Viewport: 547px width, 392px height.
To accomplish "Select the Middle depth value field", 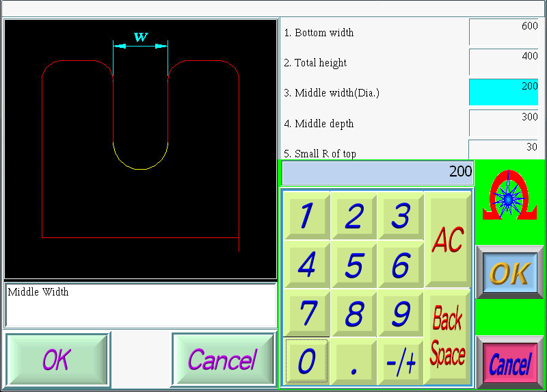I will 504,122.
